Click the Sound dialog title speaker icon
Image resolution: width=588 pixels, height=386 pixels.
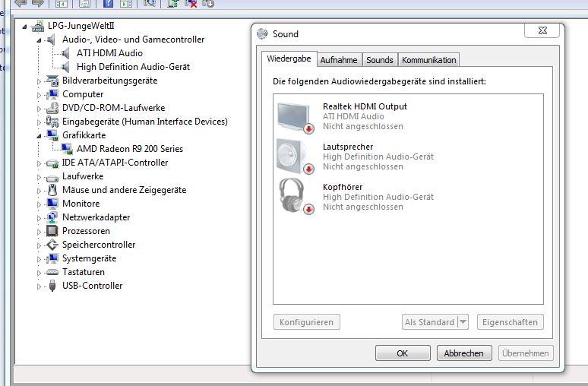[263, 33]
